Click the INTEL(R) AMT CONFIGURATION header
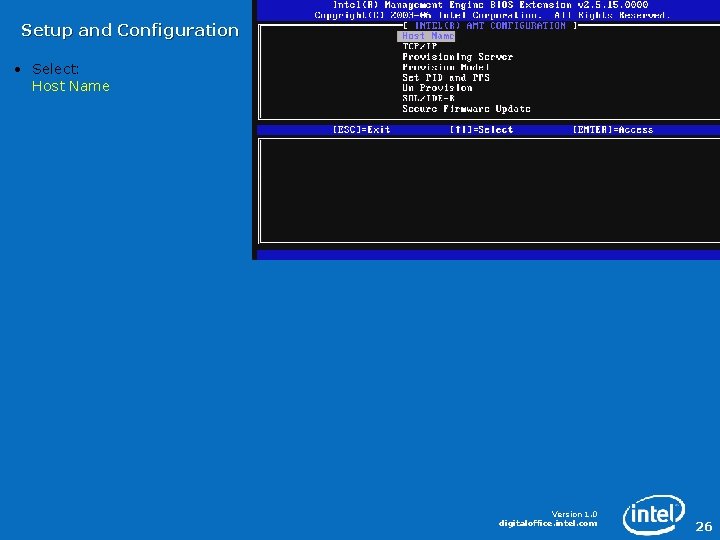The height and width of the screenshot is (540, 720). (x=490, y=26)
